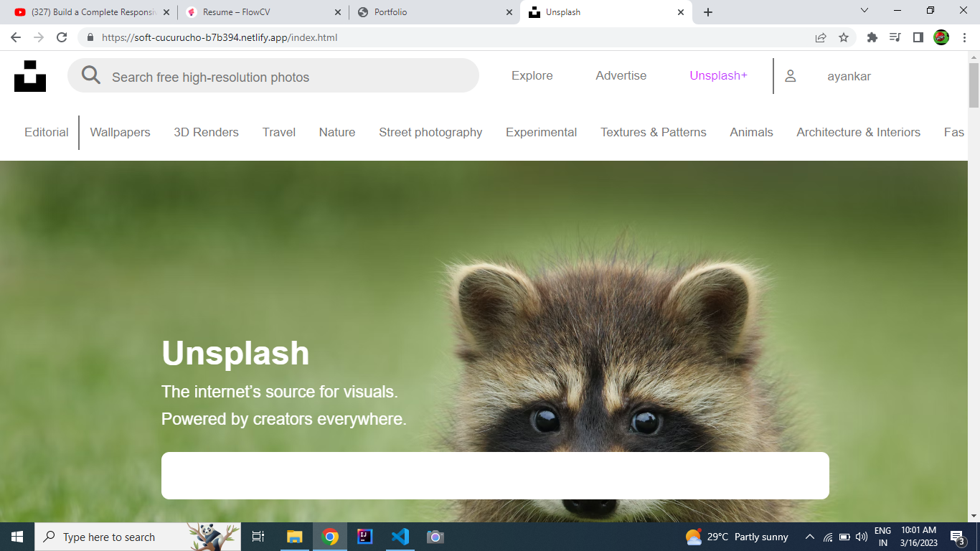Open the Unsplash+ link

pos(718,76)
